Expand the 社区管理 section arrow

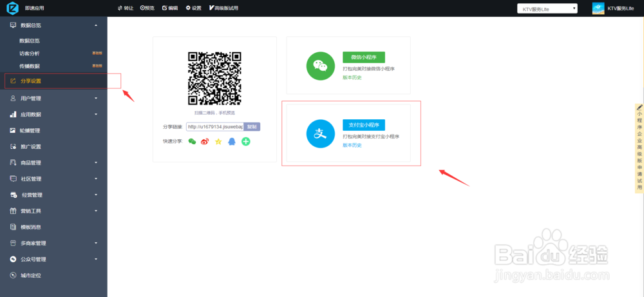coord(96,178)
